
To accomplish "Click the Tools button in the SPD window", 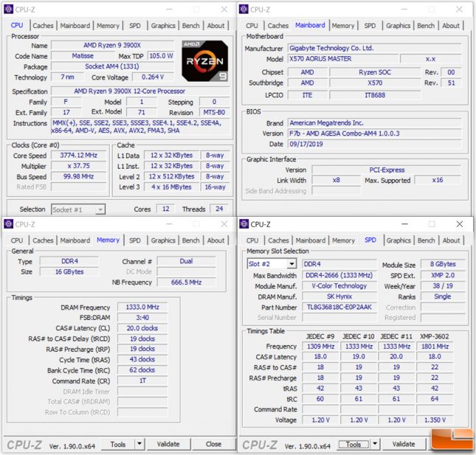I will (x=353, y=445).
